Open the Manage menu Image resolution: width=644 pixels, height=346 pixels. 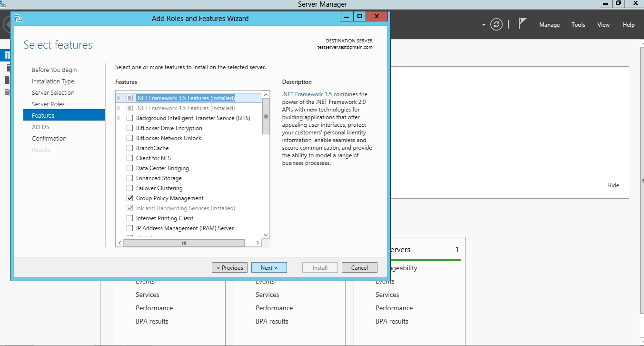(x=549, y=25)
